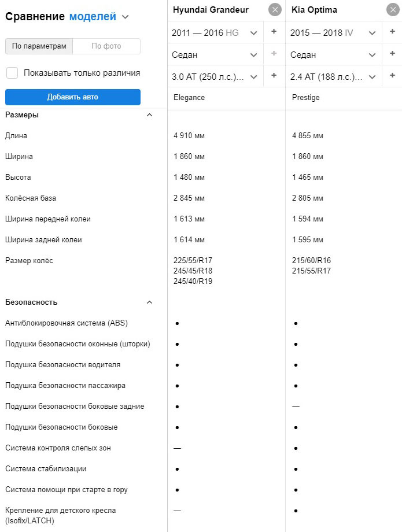Open dropdown chevron next to Сравнение моделей
402x532 pixels.
[x=125, y=17]
